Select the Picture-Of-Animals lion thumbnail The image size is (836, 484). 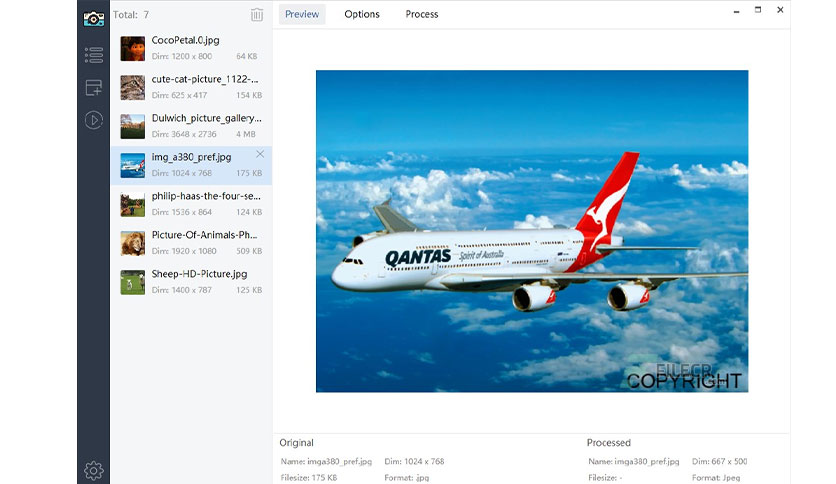(x=133, y=243)
